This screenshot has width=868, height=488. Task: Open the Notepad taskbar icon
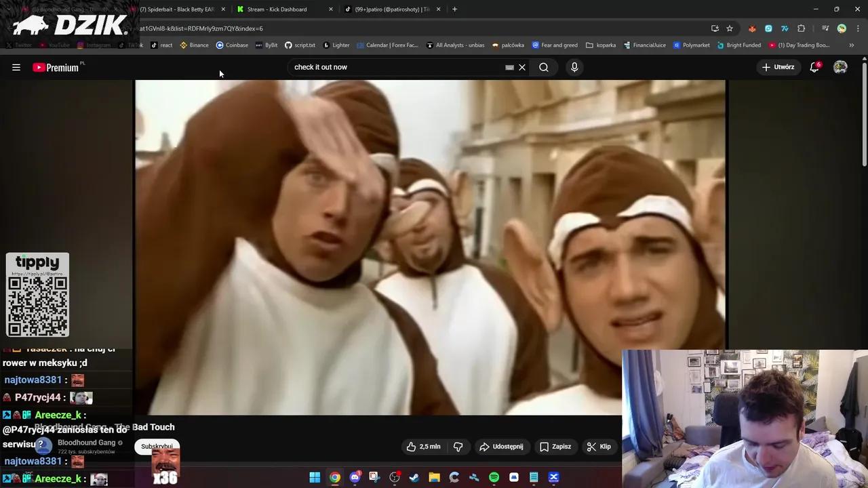coord(534,477)
